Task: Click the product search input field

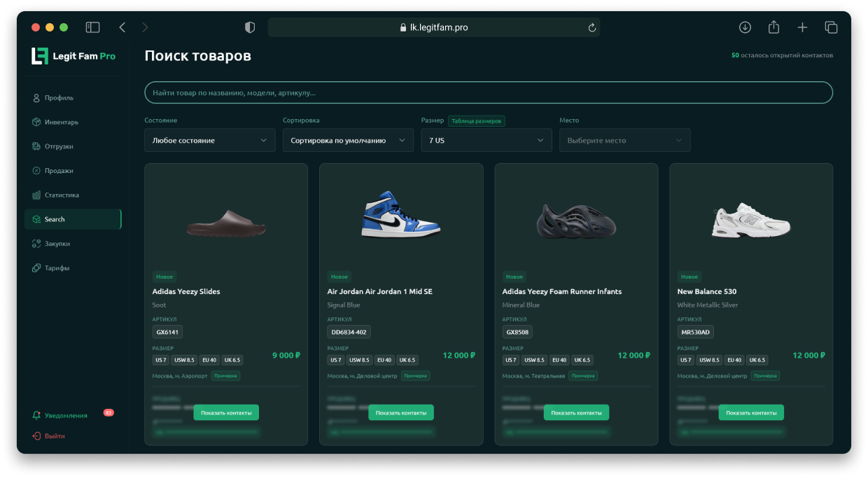Action: [x=488, y=92]
